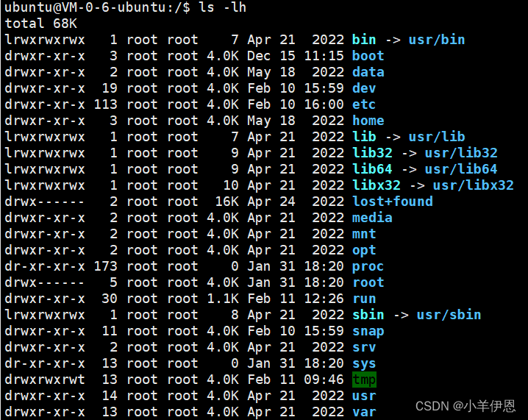Click the 'data' directory name
Image resolution: width=528 pixels, height=420 pixels.
[368, 72]
